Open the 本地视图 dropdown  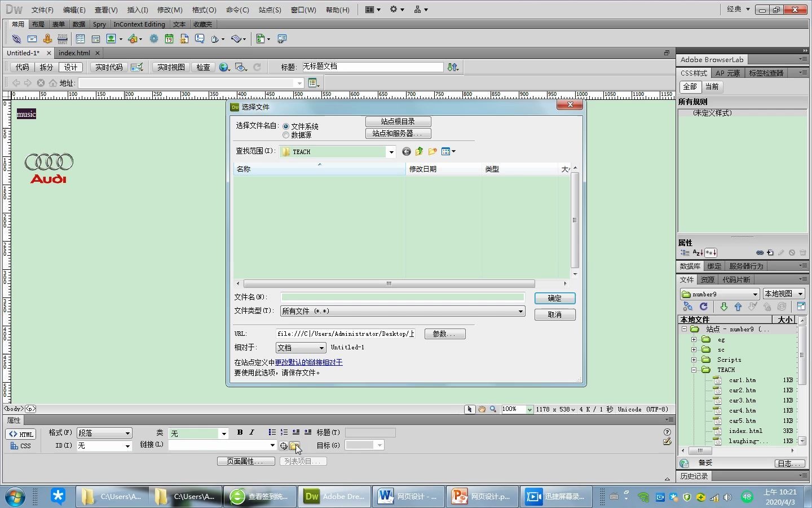click(x=800, y=294)
